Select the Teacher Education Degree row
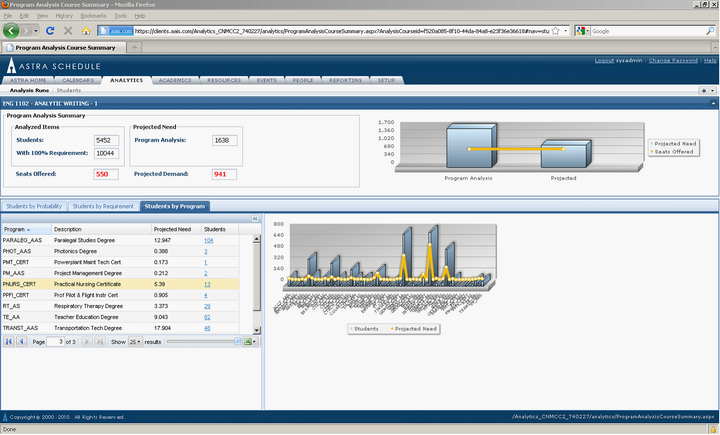The height and width of the screenshot is (435, 720). click(120, 317)
